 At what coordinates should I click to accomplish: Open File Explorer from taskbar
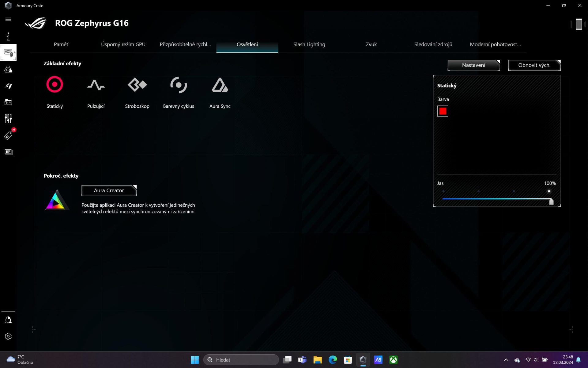point(318,360)
